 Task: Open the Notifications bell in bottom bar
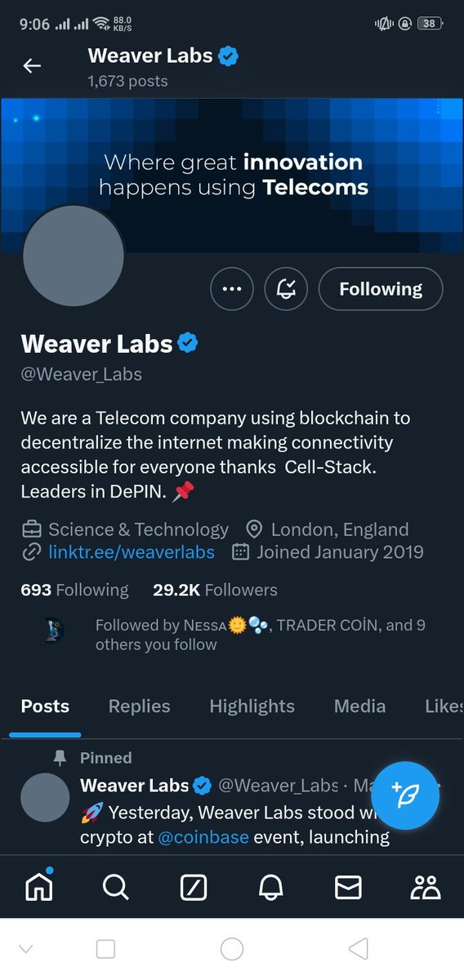click(270, 887)
